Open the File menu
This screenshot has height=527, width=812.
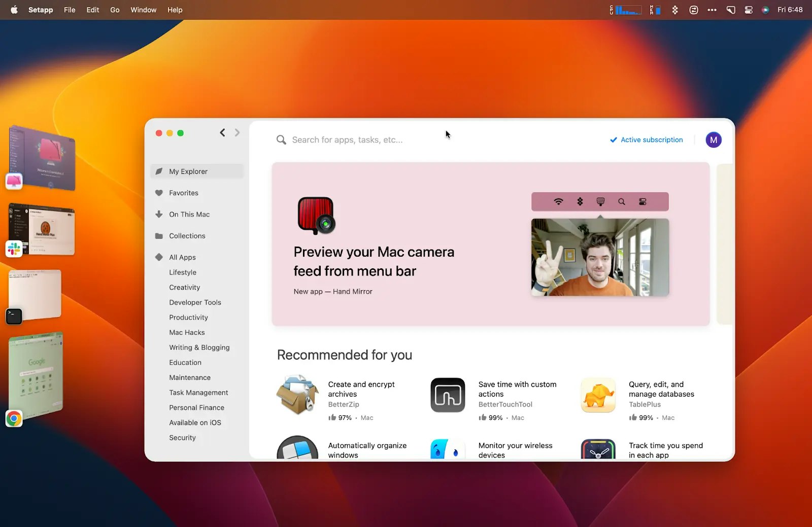(x=70, y=10)
